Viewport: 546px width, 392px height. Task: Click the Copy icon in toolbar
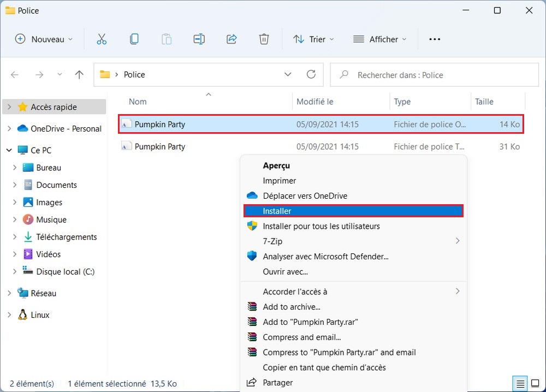(x=134, y=39)
